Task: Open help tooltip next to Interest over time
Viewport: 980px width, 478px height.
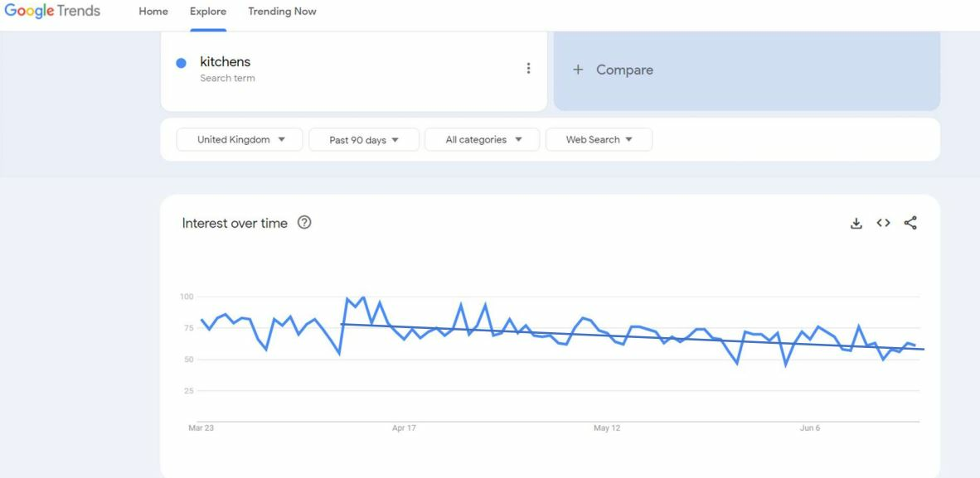Action: 304,223
